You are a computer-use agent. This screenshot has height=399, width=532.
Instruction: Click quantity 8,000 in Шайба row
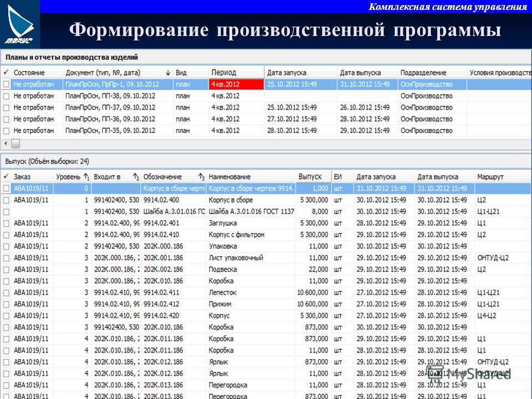(x=320, y=211)
